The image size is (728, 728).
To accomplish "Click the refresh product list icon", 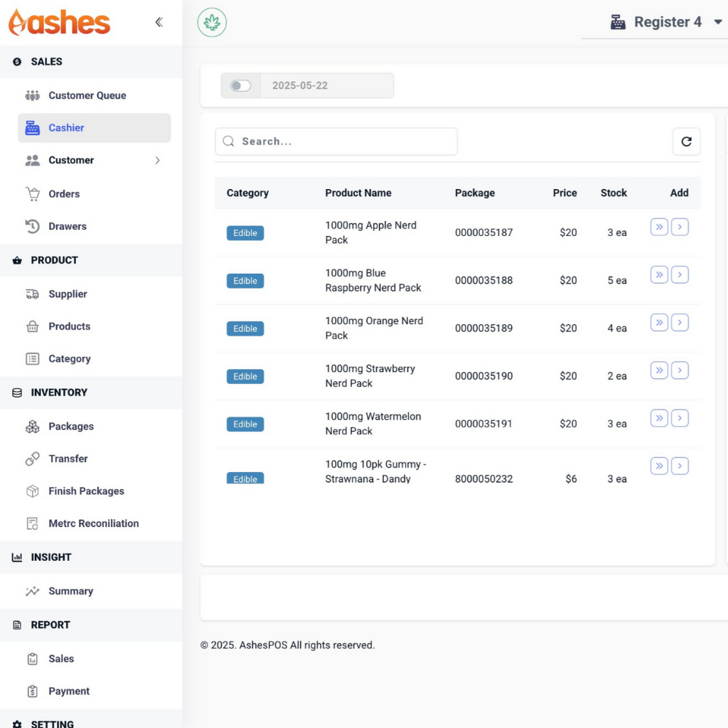I will pos(686,141).
